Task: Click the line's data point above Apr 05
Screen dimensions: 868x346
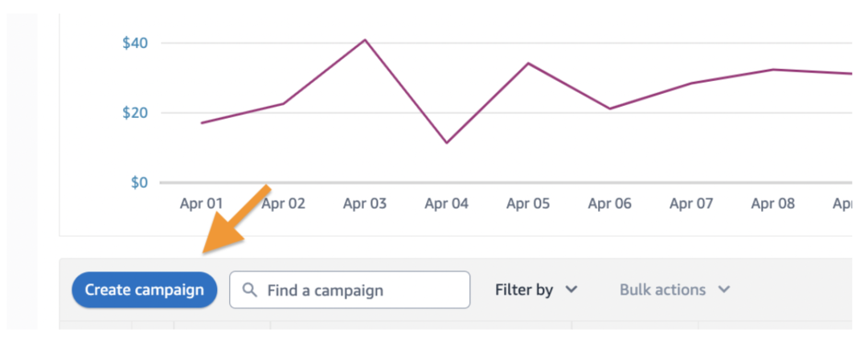Action: coord(528,63)
